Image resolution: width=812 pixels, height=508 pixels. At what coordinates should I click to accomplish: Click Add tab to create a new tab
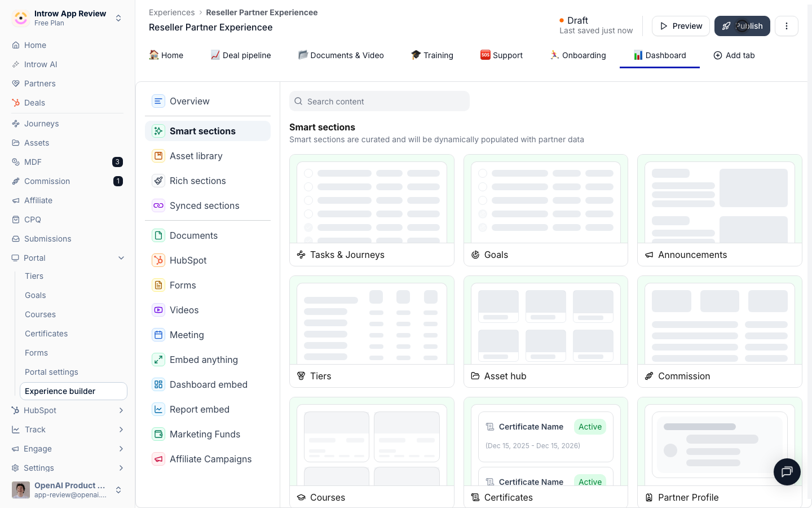coord(734,55)
